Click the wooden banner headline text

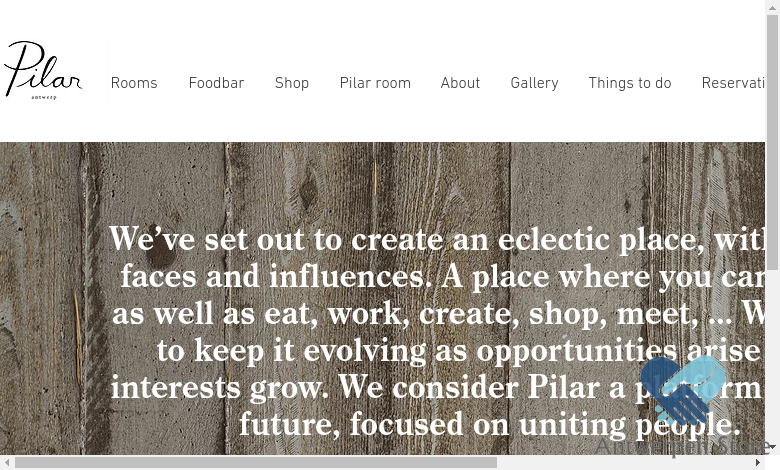click(437, 331)
